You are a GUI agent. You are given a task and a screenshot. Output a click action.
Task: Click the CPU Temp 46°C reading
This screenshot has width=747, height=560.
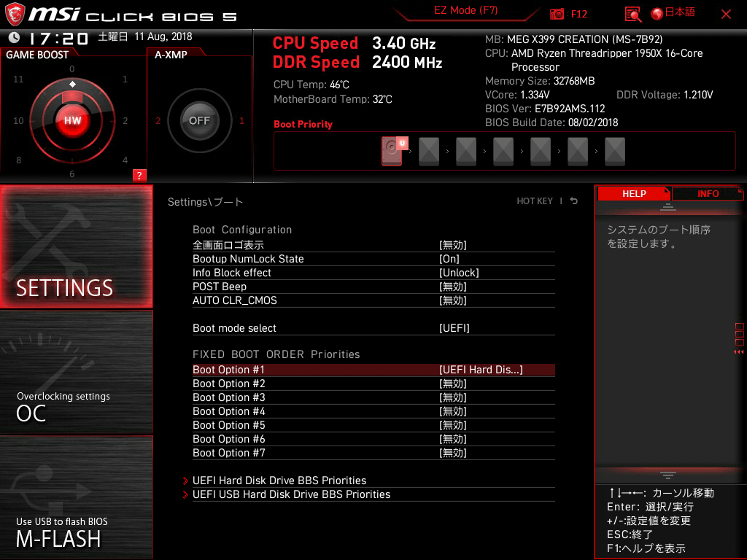311,85
